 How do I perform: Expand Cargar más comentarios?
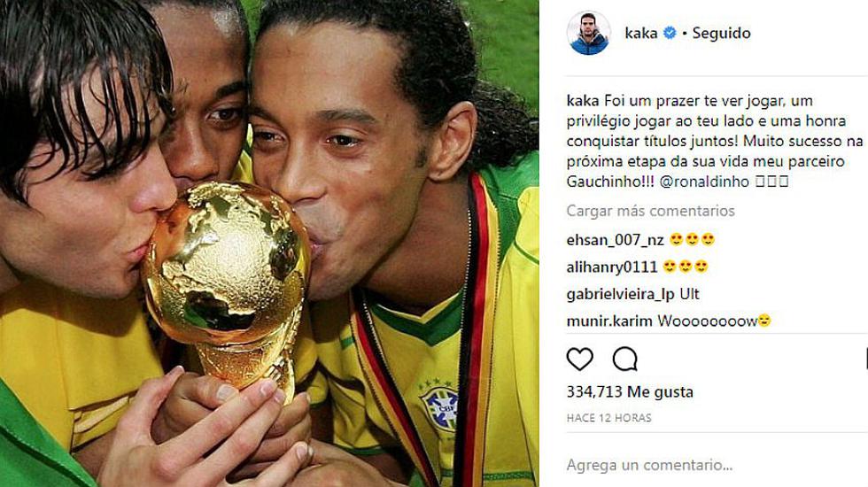pos(650,211)
